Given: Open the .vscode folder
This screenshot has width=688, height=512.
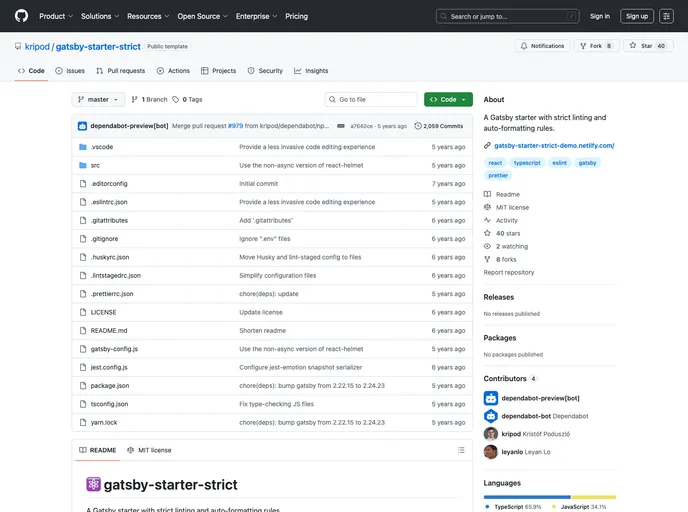Looking at the screenshot, I should pos(102,147).
